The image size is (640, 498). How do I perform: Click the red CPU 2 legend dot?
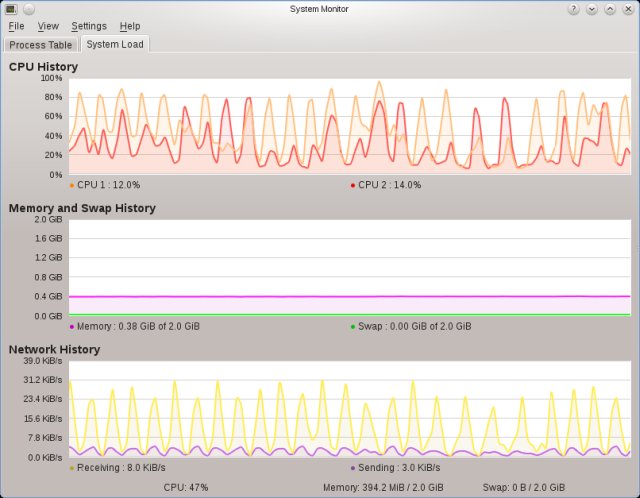point(353,185)
